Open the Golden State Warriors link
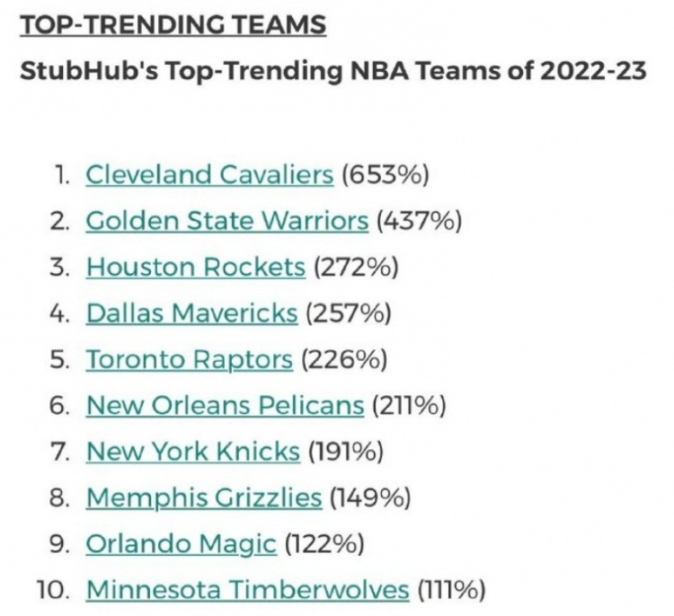This screenshot has height=616, width=674. (x=227, y=221)
